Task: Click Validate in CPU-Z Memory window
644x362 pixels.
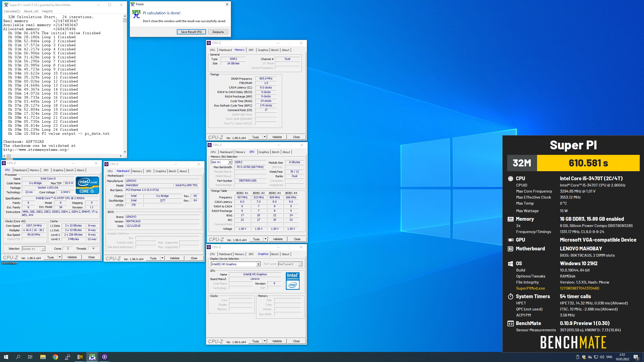Action: pyautogui.click(x=277, y=137)
